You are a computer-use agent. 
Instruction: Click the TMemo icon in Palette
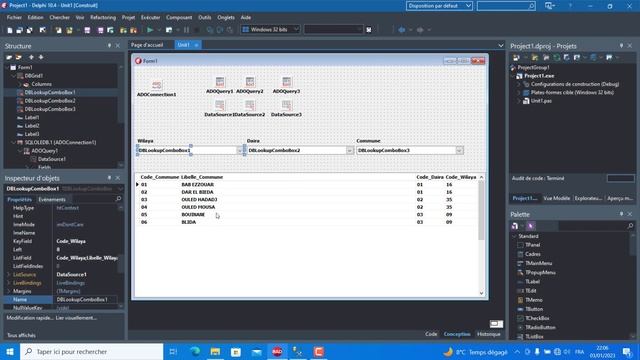pos(520,300)
